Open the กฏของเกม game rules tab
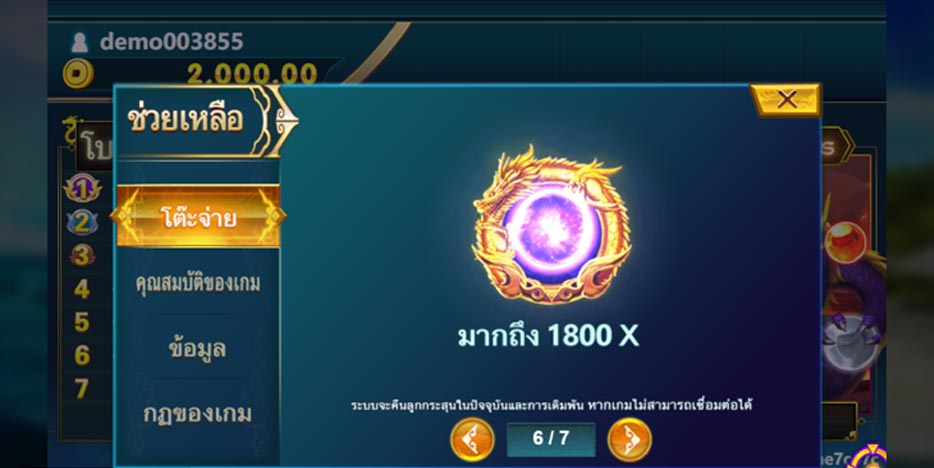This screenshot has height=468, width=934. coord(197,413)
